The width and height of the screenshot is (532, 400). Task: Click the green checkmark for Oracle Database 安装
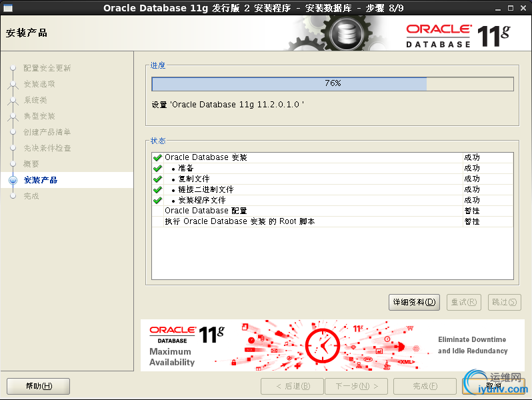point(157,157)
